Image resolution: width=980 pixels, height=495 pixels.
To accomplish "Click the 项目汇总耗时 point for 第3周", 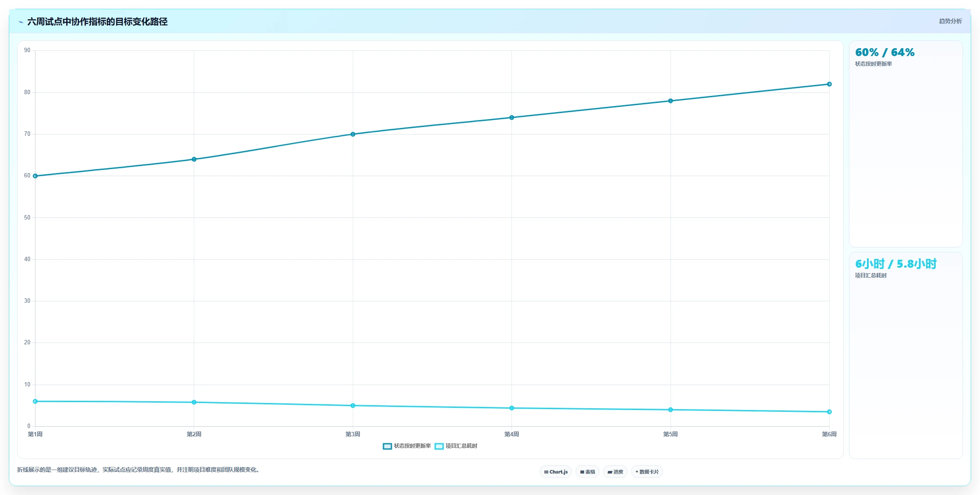I will pyautogui.click(x=353, y=406).
